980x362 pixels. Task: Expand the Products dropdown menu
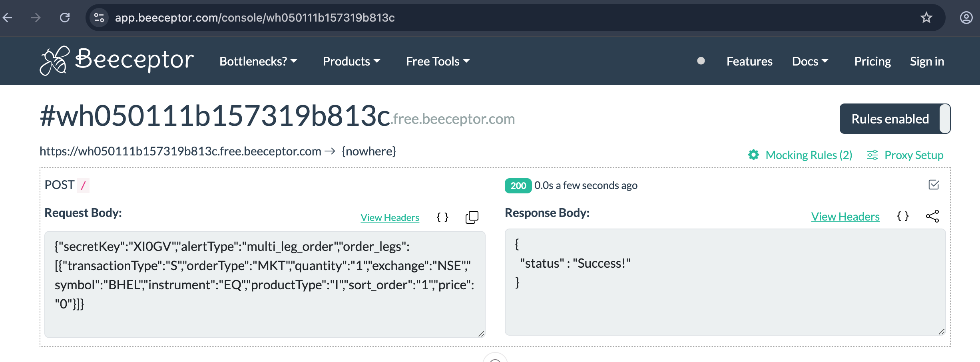coord(351,61)
